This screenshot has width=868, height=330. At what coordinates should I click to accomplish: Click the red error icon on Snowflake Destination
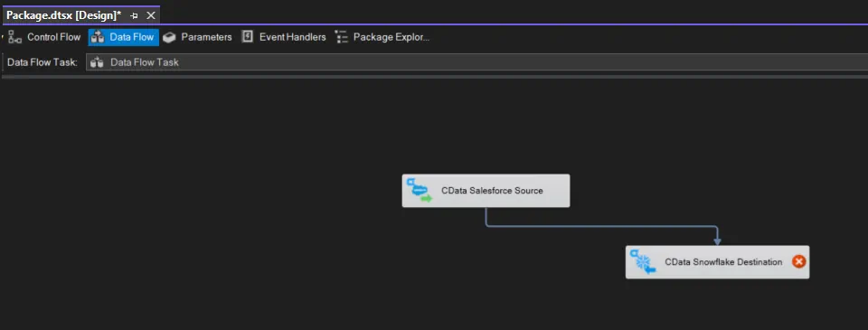click(x=798, y=262)
